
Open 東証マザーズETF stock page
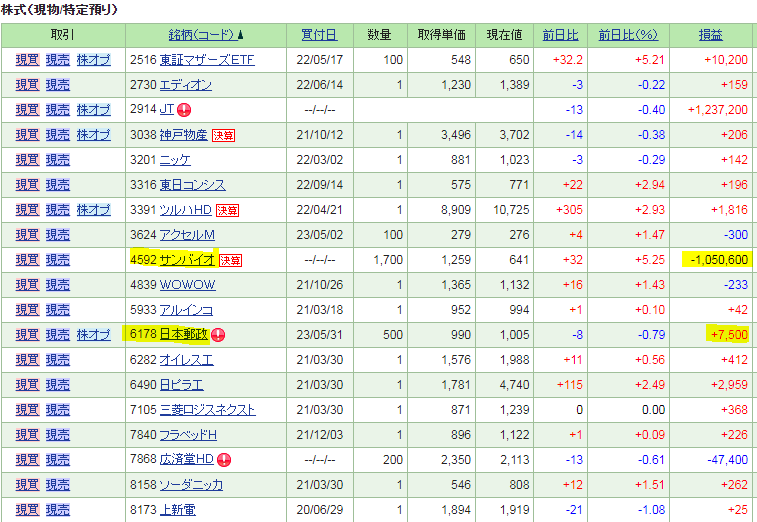207,60
